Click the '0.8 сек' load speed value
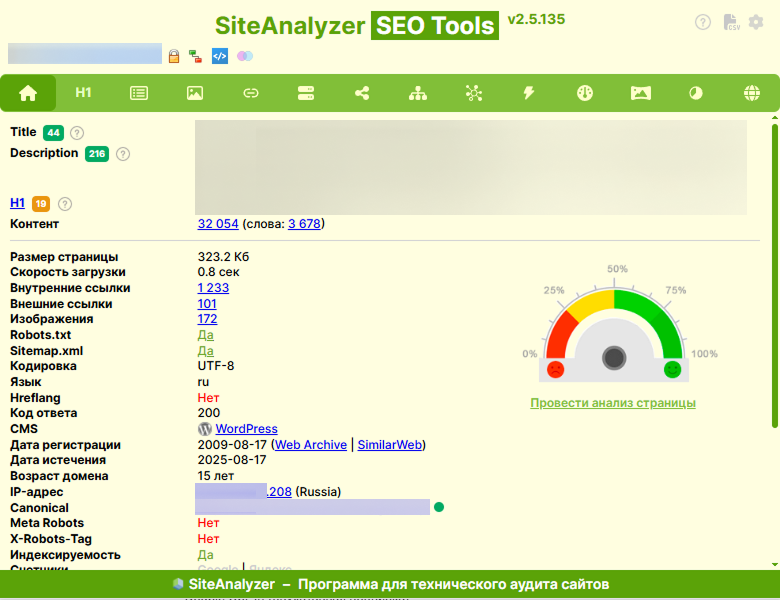The height and width of the screenshot is (600, 780). [218, 272]
